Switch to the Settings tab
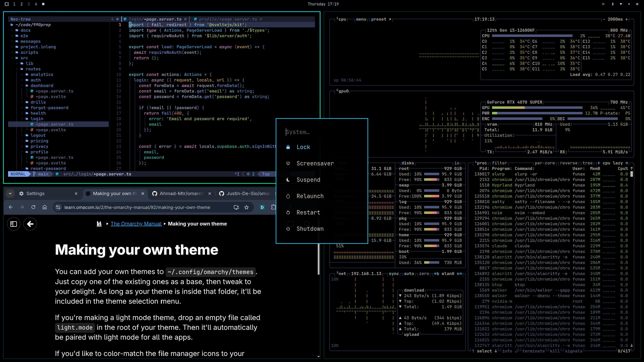644x362 pixels. [35, 194]
